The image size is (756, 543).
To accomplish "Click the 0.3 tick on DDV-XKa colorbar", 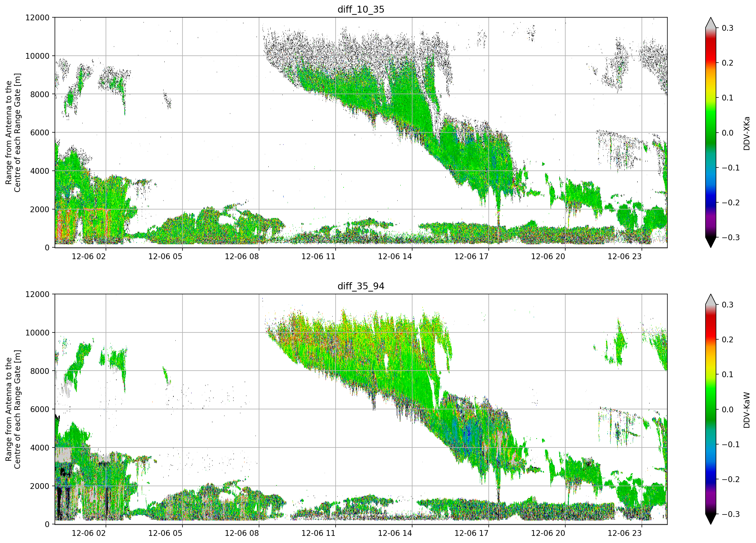I will (728, 28).
